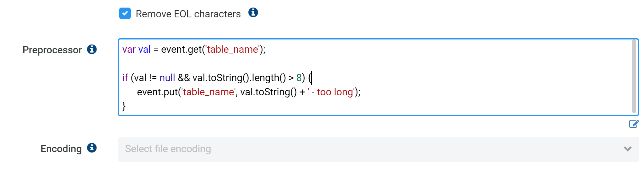Image resolution: width=644 pixels, height=173 pixels.
Task: Show the Preprocessor help info icon
Action: [x=92, y=49]
